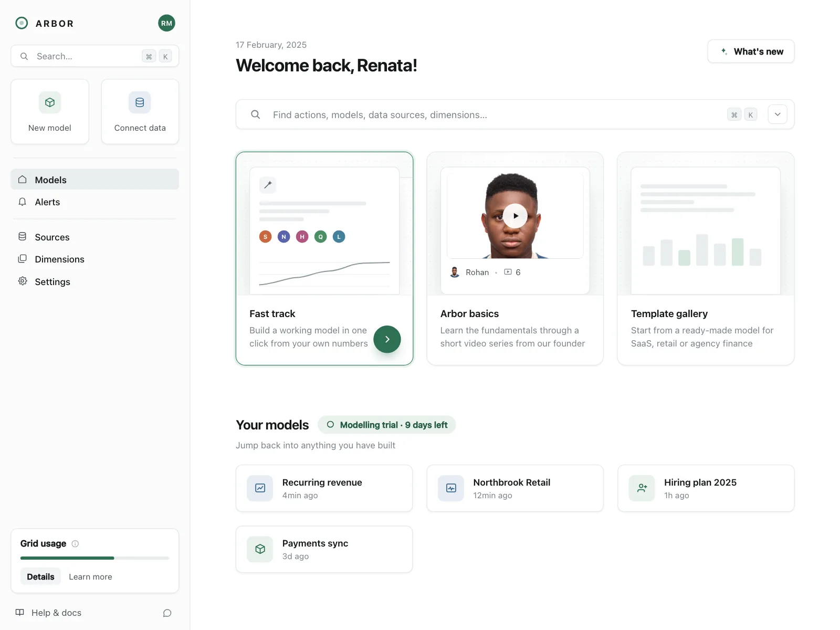Click avatar Q in Fast track preview

click(x=321, y=237)
